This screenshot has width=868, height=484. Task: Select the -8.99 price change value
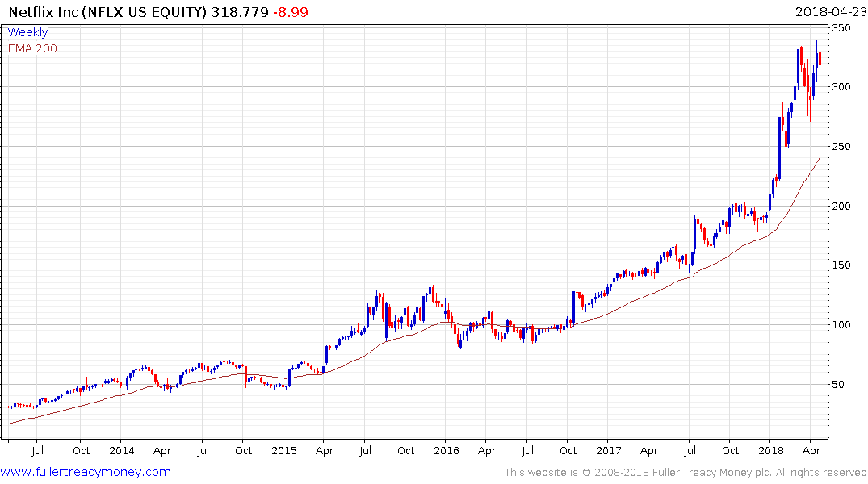click(x=291, y=12)
